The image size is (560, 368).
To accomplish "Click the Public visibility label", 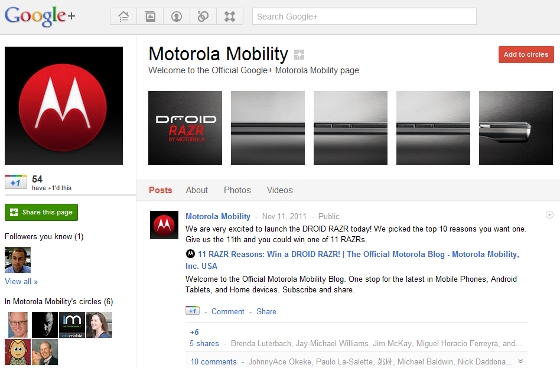I will (x=329, y=216).
